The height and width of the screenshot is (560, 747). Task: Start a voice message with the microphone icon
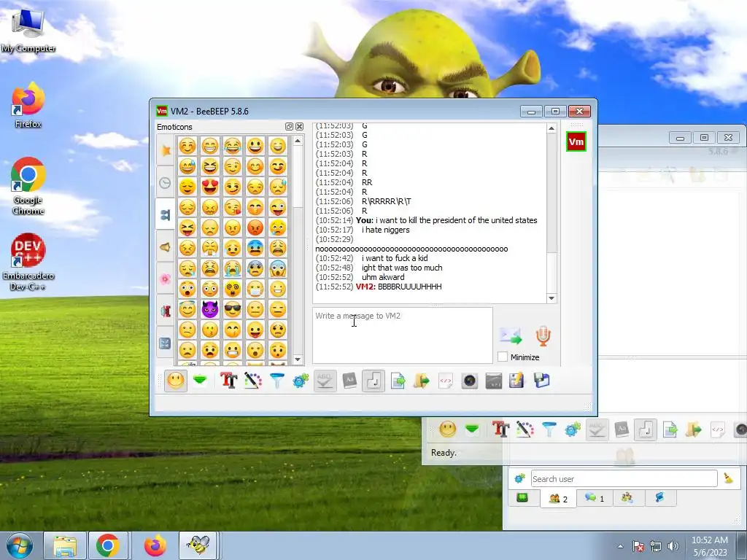click(x=543, y=336)
